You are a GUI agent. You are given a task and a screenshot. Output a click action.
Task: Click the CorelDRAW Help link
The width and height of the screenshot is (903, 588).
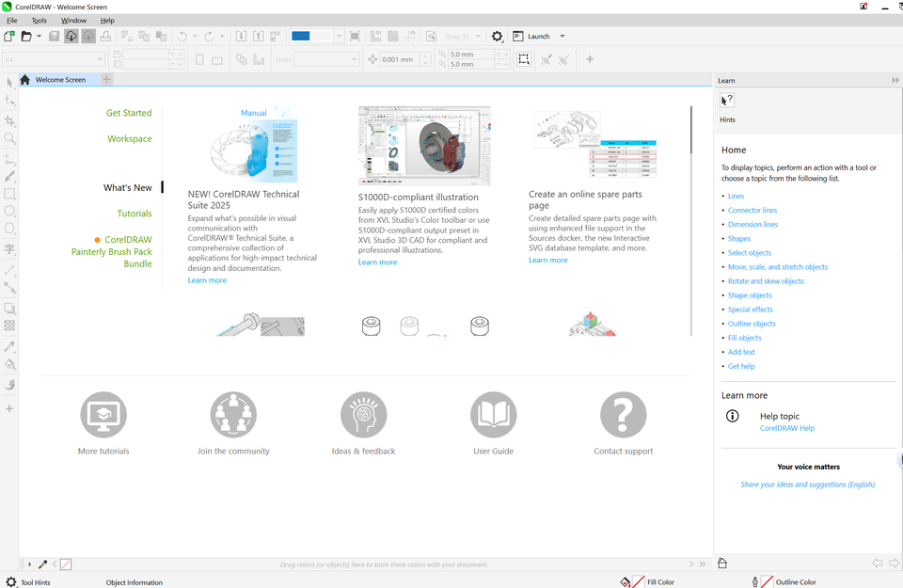786,428
